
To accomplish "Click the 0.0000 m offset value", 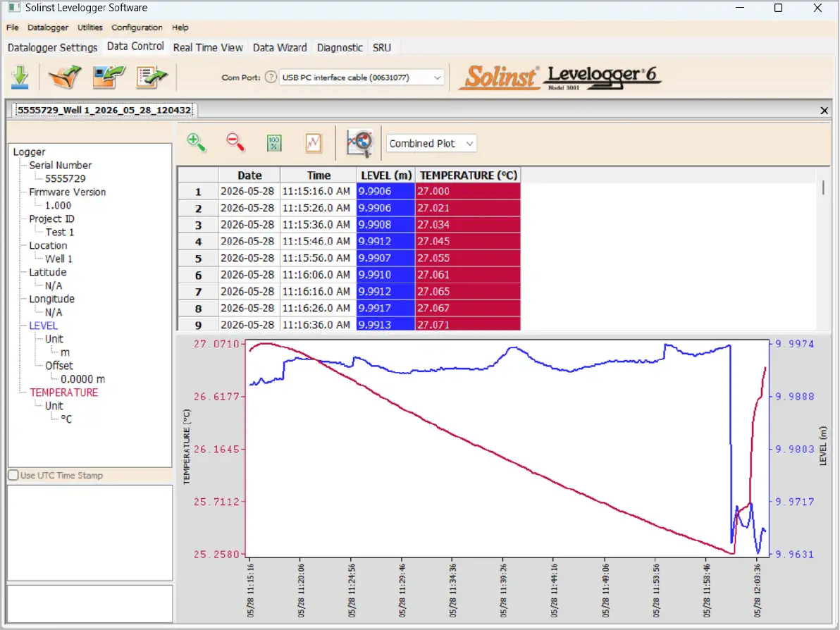I will (82, 379).
